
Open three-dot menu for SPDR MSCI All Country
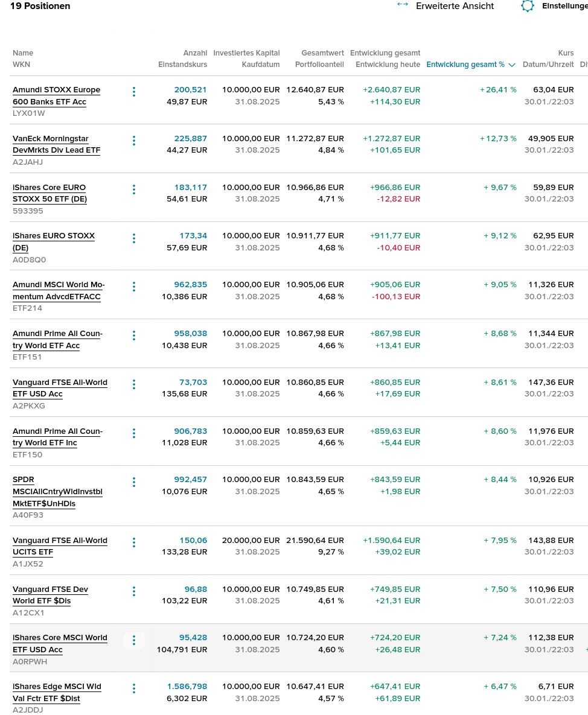coord(133,482)
